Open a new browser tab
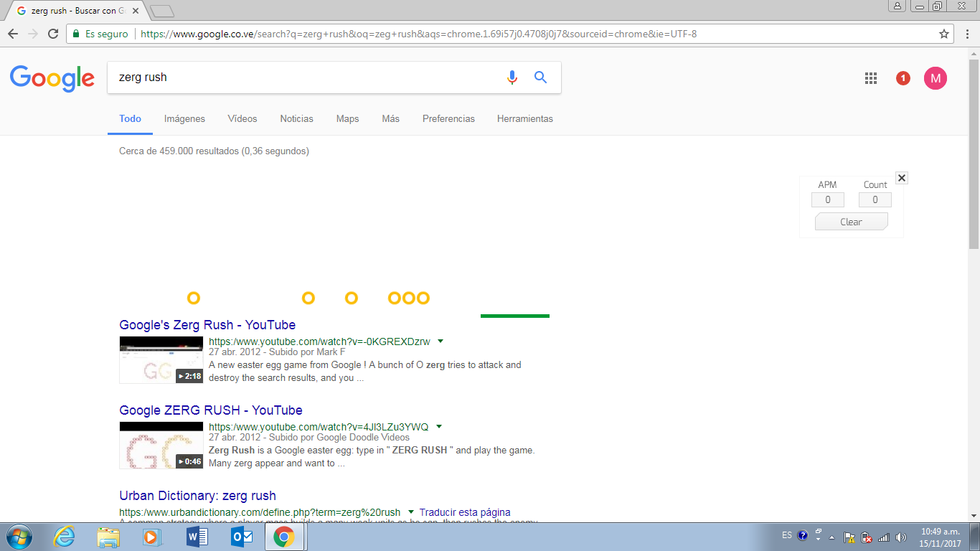This screenshot has height=551, width=980. 163,11
